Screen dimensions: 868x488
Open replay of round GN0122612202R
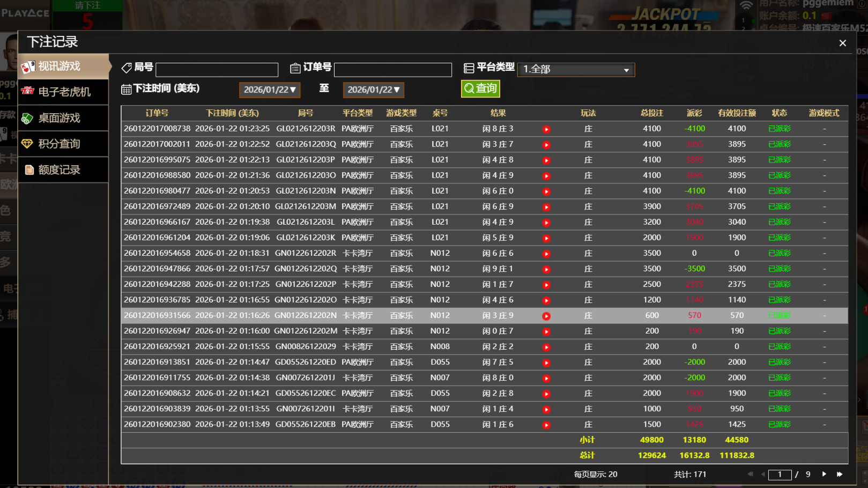pos(546,254)
